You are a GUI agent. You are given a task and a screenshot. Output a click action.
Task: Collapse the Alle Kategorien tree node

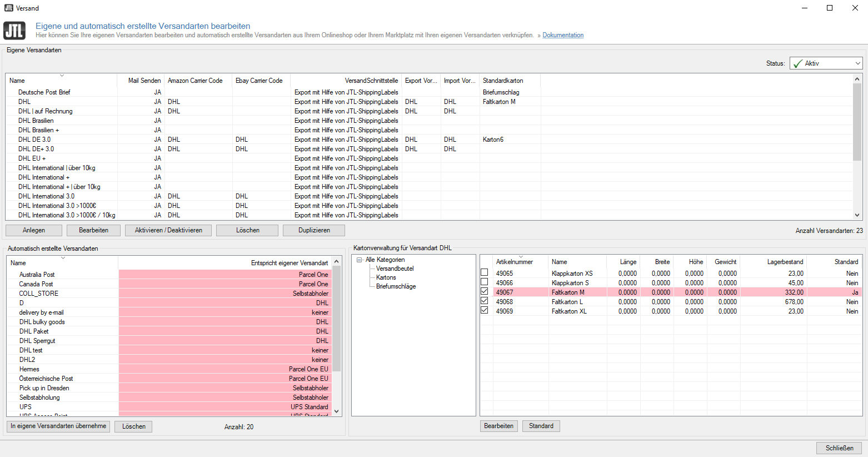click(360, 260)
